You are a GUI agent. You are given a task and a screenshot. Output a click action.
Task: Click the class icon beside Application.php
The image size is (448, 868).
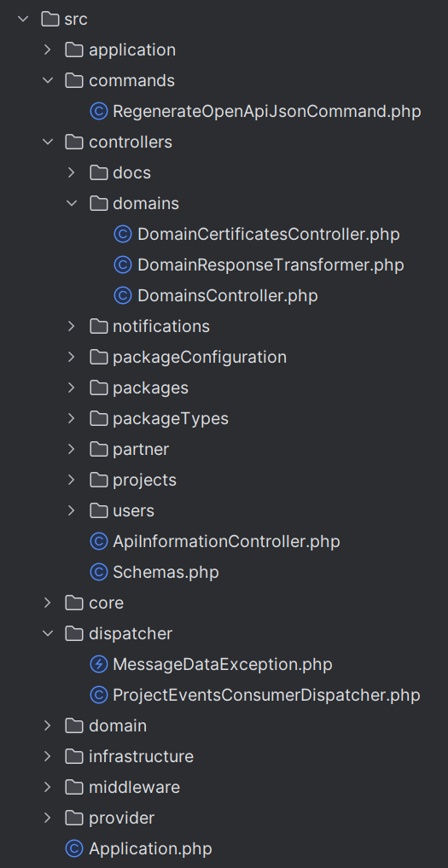(x=74, y=848)
